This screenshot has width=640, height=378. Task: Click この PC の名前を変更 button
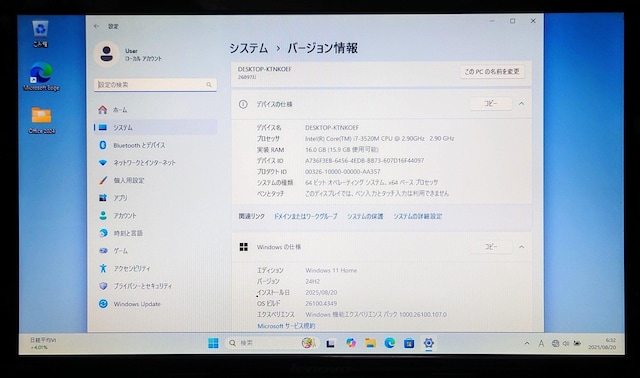(492, 71)
